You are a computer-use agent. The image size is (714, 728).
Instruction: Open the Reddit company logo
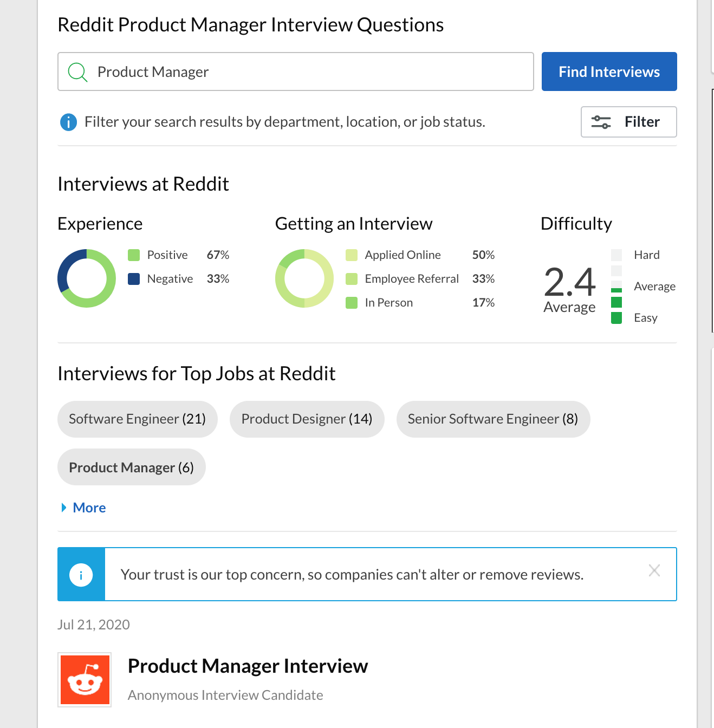coord(85,680)
